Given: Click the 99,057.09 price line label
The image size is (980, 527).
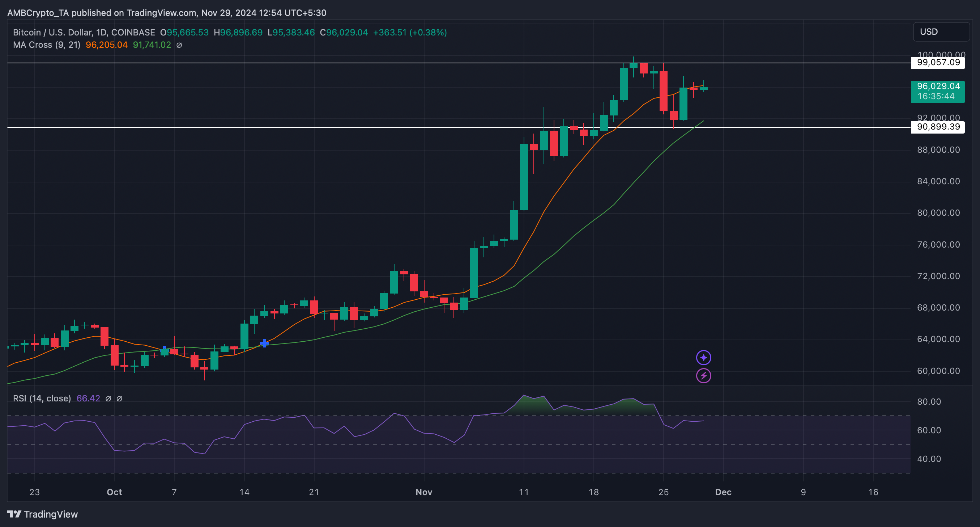Looking at the screenshot, I should point(938,63).
